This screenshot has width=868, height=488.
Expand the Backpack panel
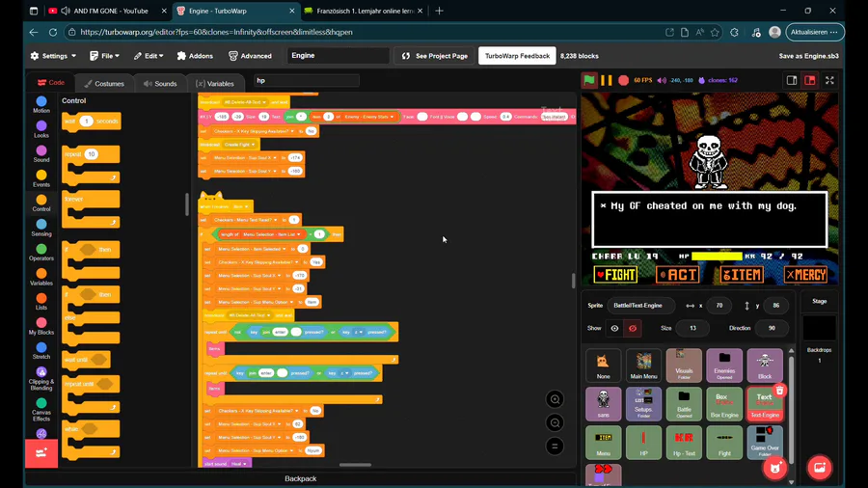[x=301, y=478]
